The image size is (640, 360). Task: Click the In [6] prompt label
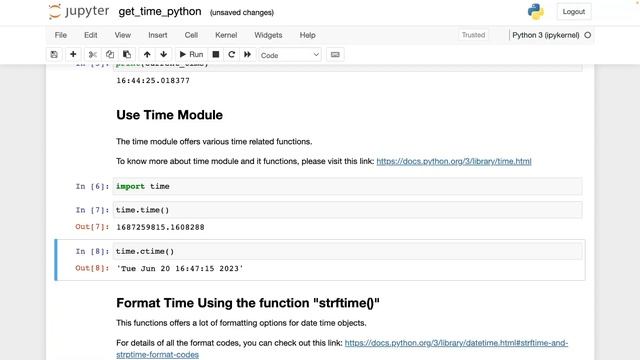[92, 187]
